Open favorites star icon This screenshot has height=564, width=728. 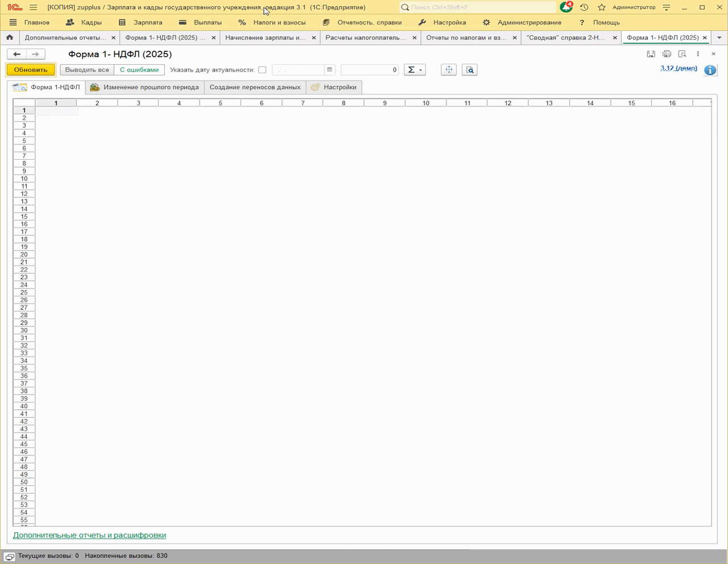(602, 7)
